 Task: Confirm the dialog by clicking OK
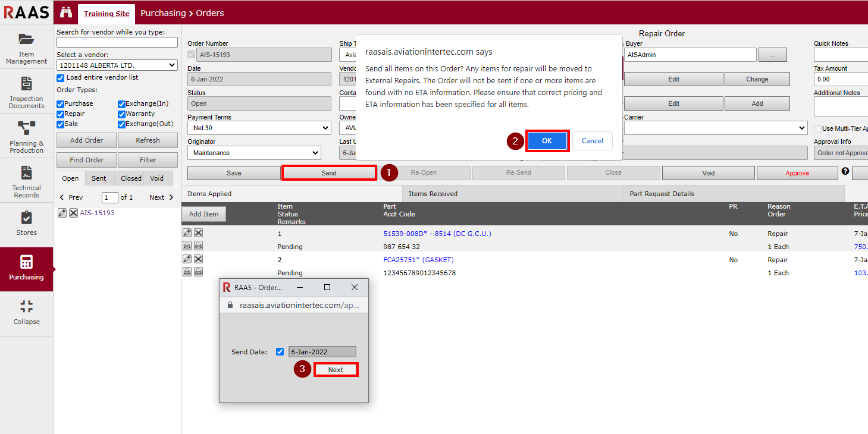(546, 141)
